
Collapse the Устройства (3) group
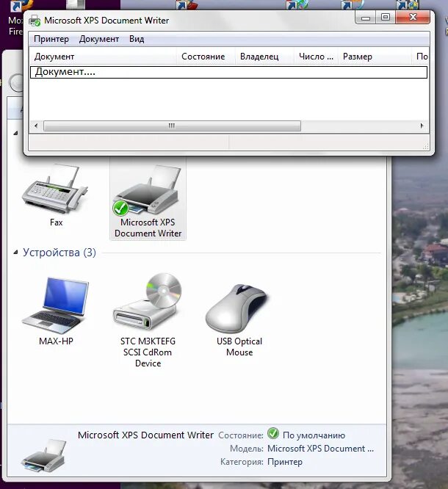pos(15,253)
